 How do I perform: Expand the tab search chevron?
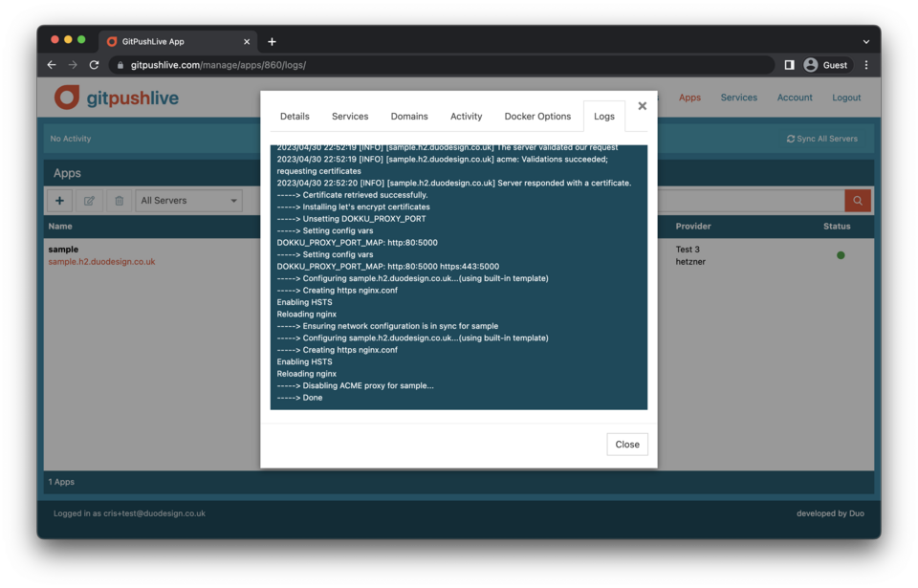(866, 41)
